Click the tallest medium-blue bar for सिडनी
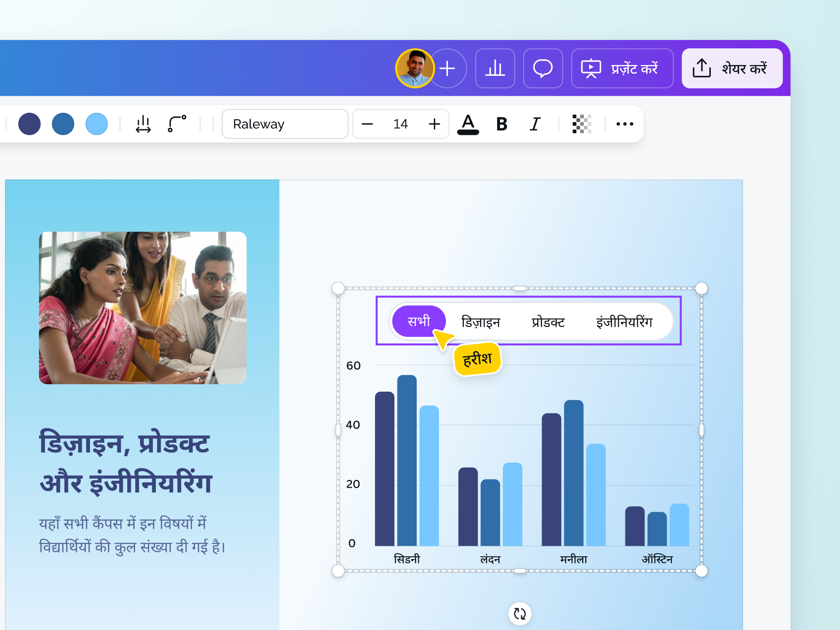The height and width of the screenshot is (630, 840). pos(407,460)
